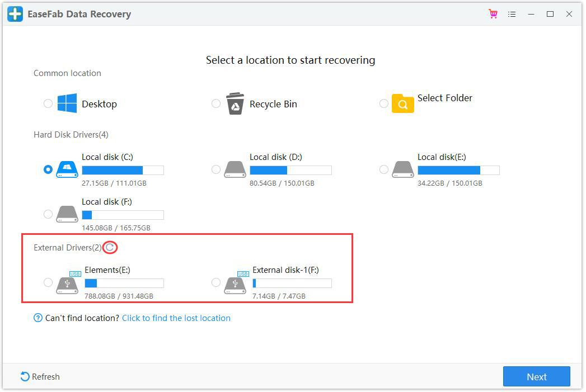586x392 pixels.
Task: Click the EaseFab green plus logo
Action: (15, 14)
